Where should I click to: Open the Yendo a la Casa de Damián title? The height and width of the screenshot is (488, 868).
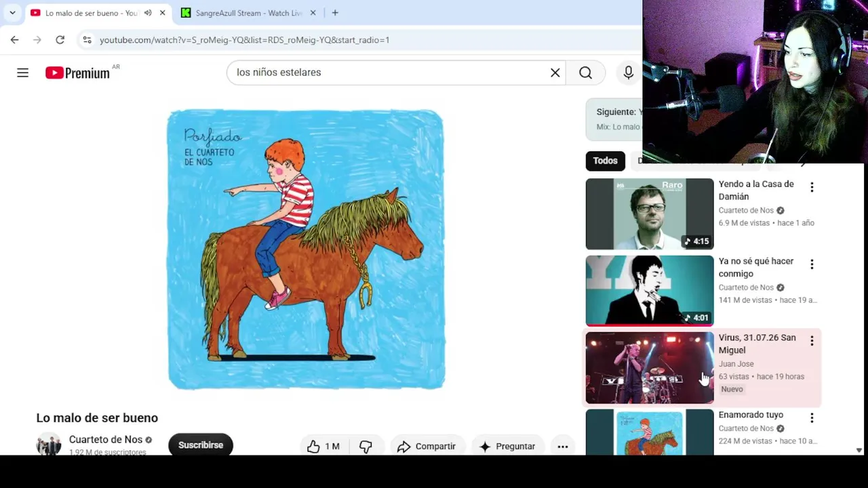click(756, 190)
